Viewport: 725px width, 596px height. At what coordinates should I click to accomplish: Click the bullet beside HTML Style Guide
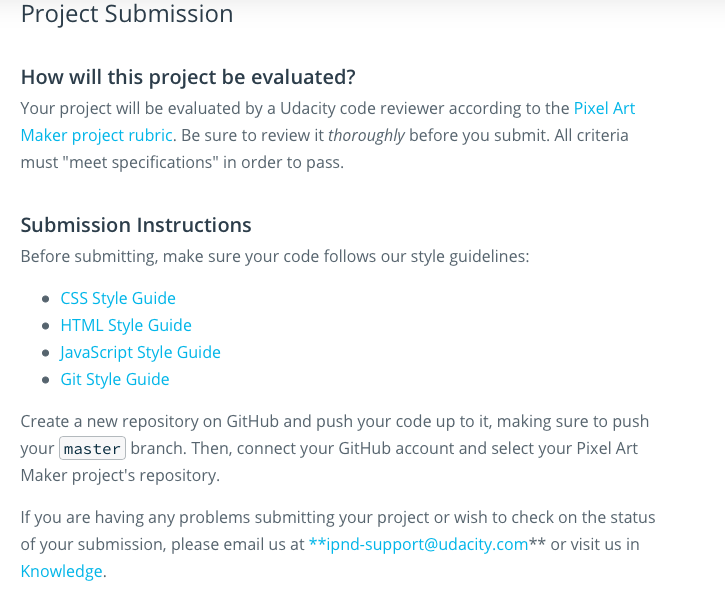point(46,326)
